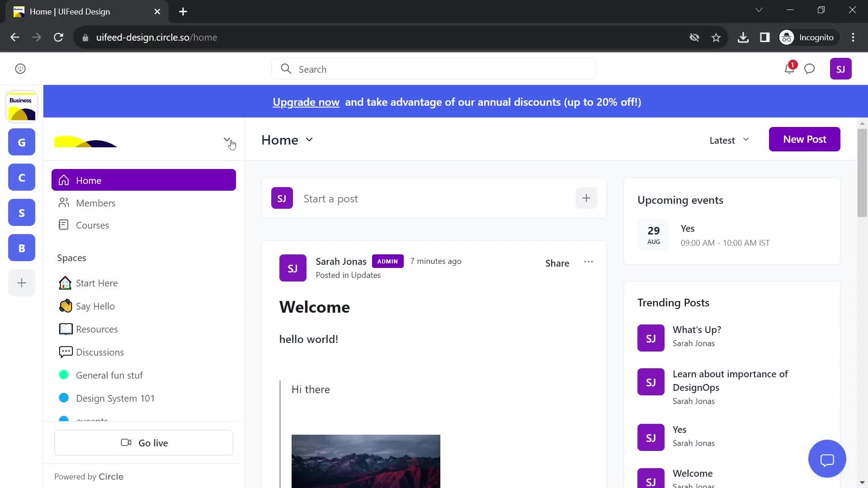Expand the three-dot menu on Welcome post
The height and width of the screenshot is (488, 868).
pos(589,262)
